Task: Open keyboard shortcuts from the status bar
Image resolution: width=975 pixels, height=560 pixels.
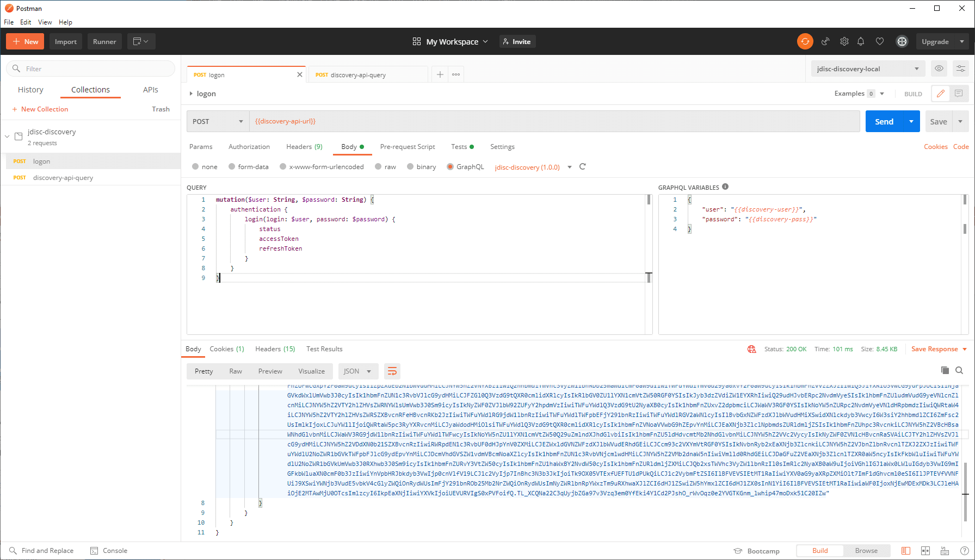Action: click(x=944, y=550)
